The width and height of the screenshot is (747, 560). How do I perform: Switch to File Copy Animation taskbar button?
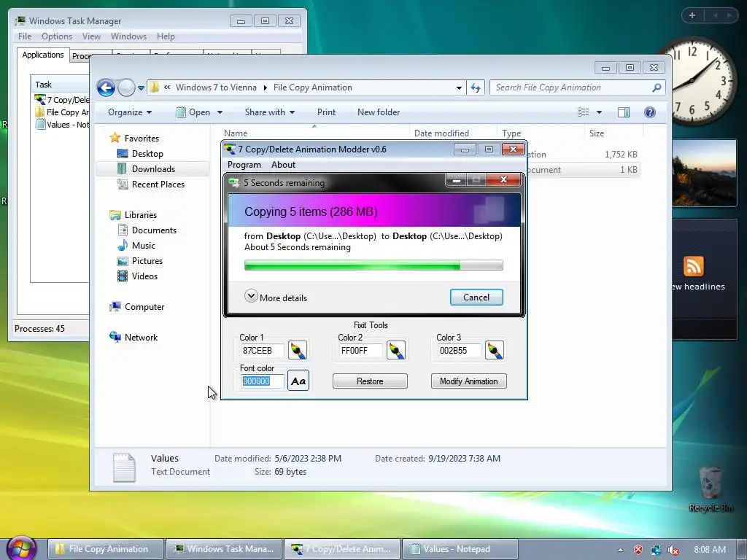pyautogui.click(x=106, y=549)
